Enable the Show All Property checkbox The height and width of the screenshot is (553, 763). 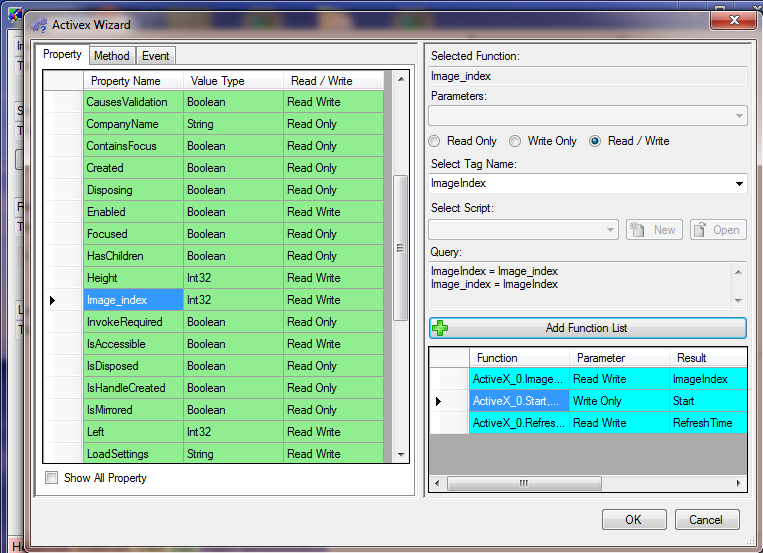click(52, 478)
